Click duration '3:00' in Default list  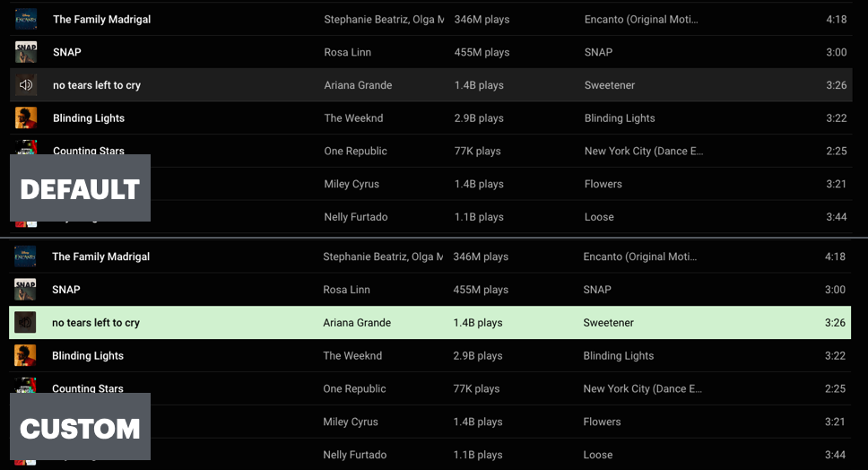[837, 52]
